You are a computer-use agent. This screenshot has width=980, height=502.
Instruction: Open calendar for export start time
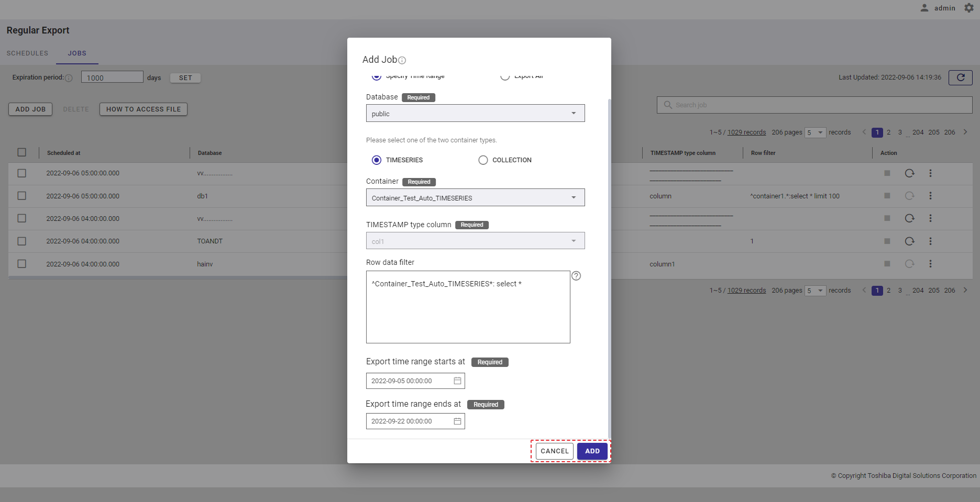click(457, 381)
